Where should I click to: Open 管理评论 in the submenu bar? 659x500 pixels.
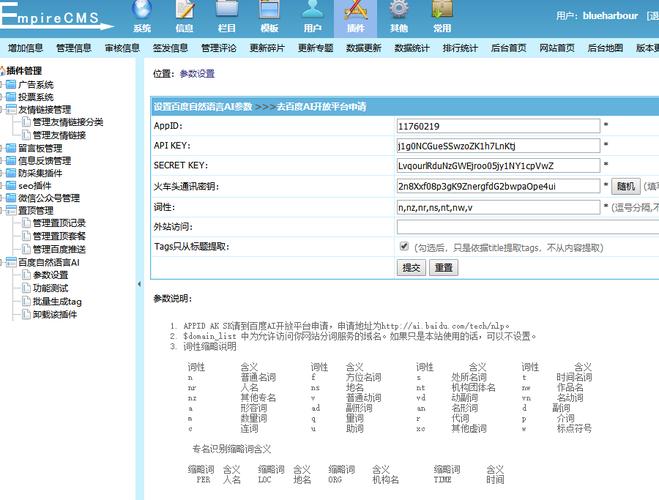coord(219,48)
